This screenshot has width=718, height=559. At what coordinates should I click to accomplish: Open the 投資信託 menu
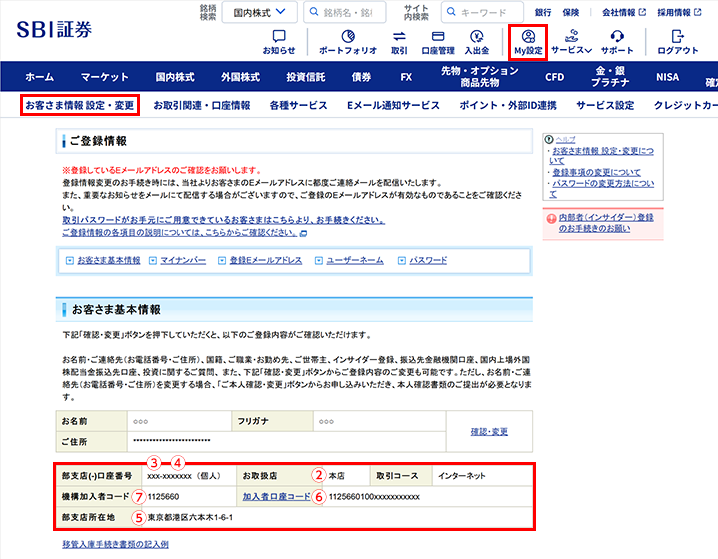click(306, 77)
